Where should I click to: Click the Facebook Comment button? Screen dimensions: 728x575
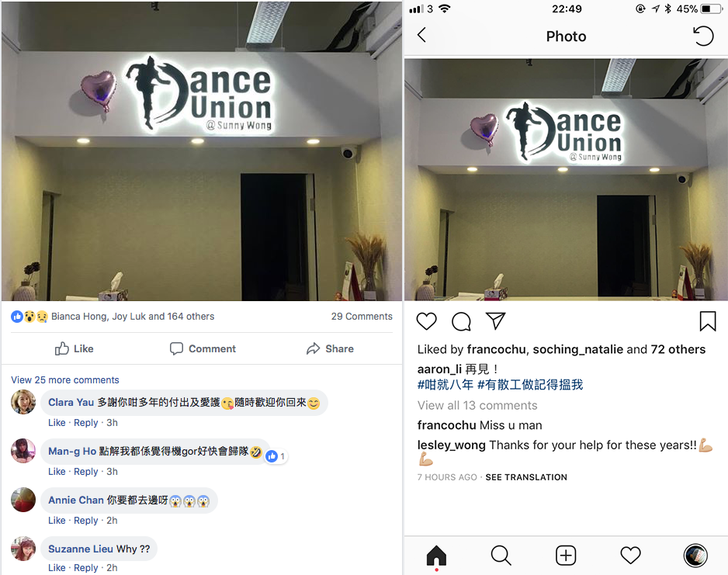[203, 348]
